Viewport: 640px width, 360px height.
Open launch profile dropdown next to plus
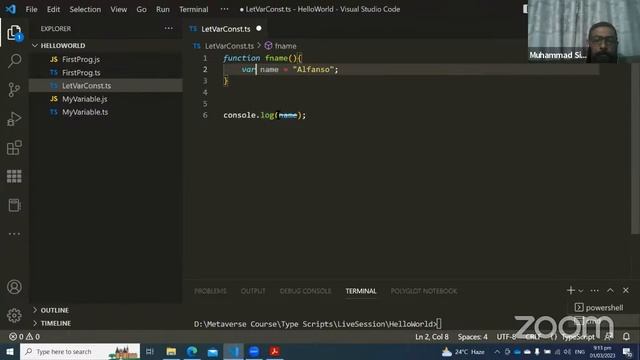coord(581,291)
